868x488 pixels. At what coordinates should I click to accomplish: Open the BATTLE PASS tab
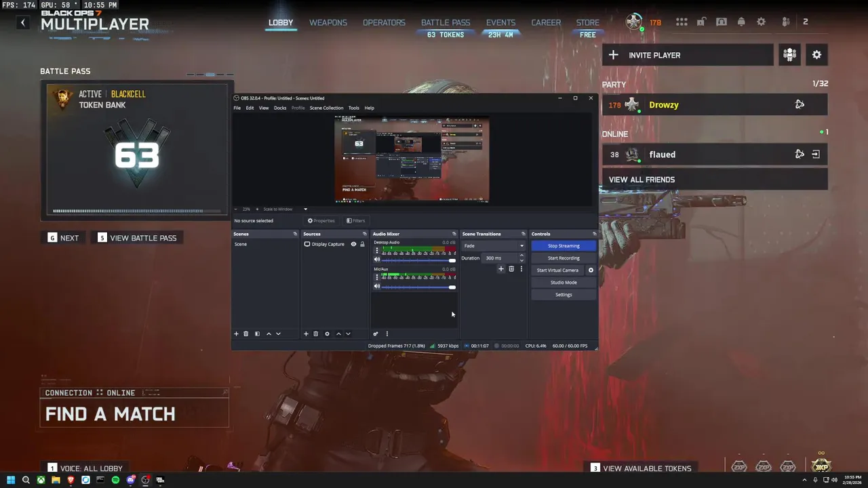click(446, 22)
